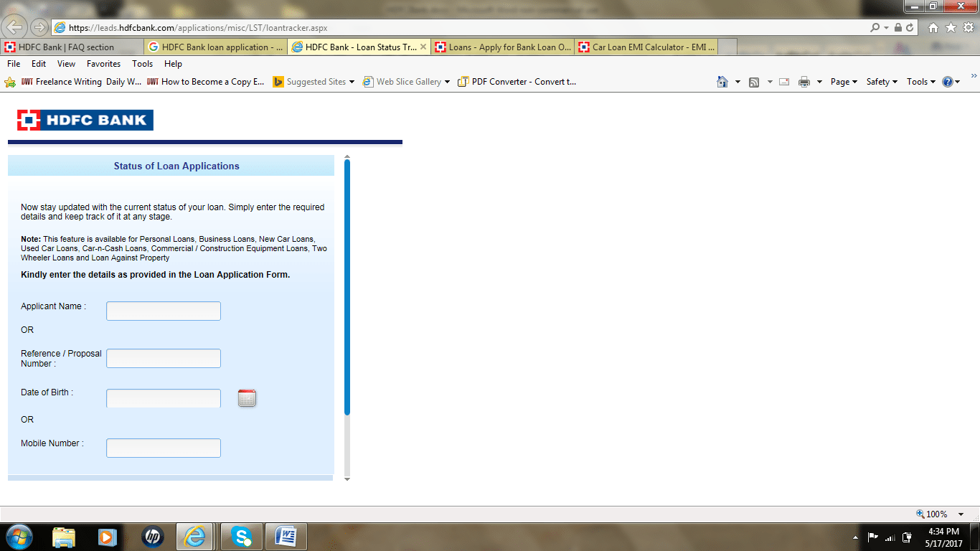Open the Help menu
980x551 pixels.
[x=173, y=64]
